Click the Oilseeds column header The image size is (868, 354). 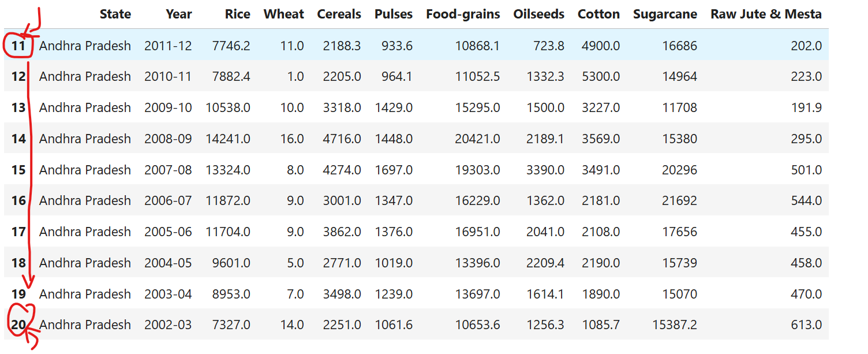[x=538, y=14]
